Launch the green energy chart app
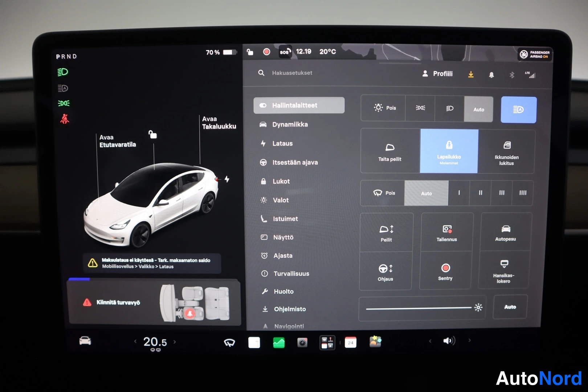This screenshot has width=588, height=392. click(279, 342)
